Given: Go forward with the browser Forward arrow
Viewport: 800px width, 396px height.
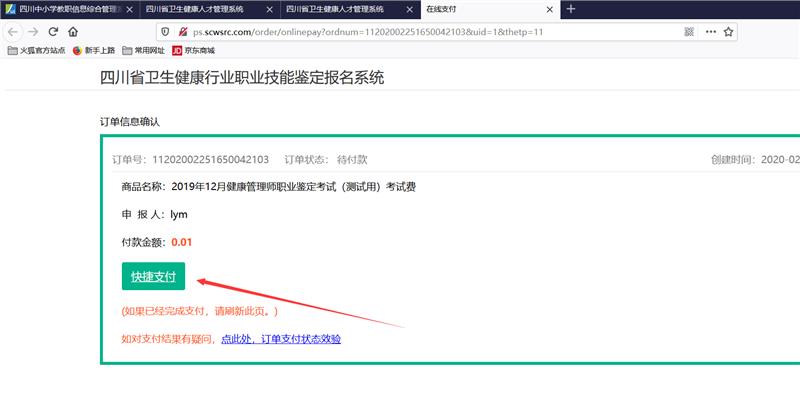Looking at the screenshot, I should 33,32.
